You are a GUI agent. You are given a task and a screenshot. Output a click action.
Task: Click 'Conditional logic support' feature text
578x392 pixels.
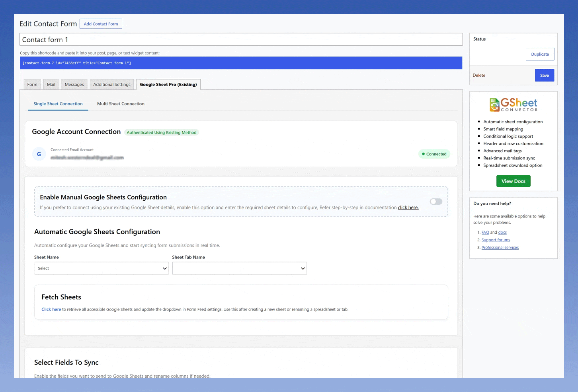tap(508, 136)
